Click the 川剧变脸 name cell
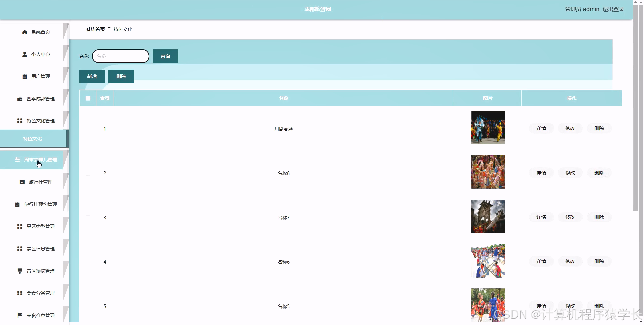The width and height of the screenshot is (644, 325). 284,129
